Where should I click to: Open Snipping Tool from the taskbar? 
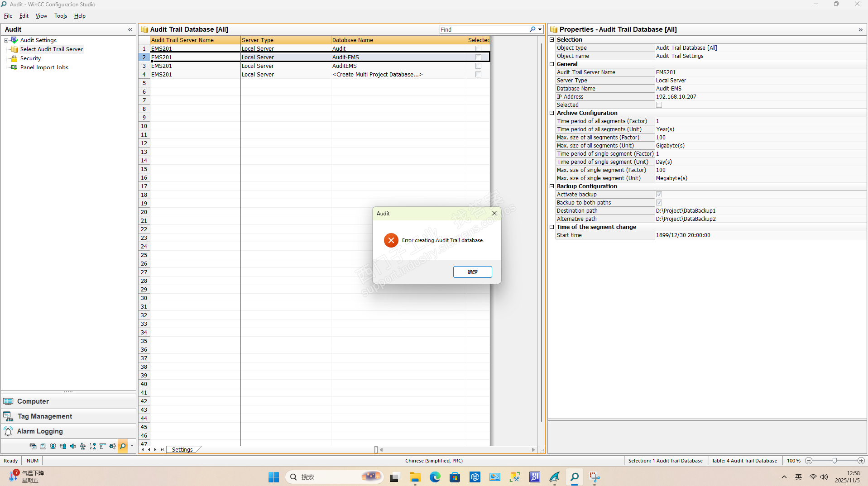[x=595, y=477]
